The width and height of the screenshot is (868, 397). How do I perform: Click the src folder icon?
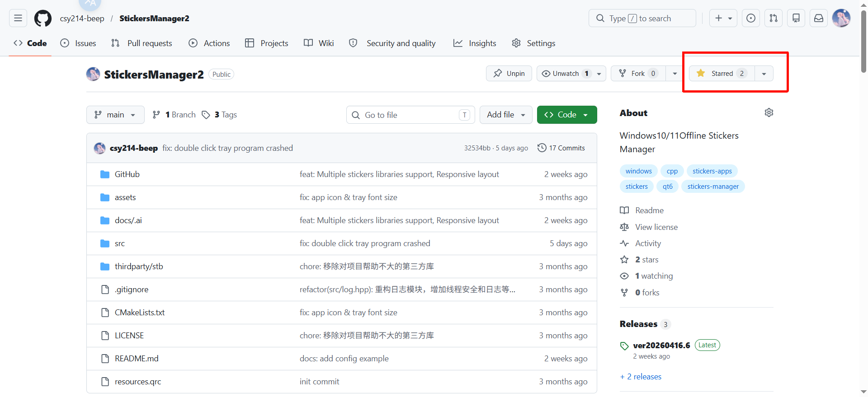coord(105,243)
